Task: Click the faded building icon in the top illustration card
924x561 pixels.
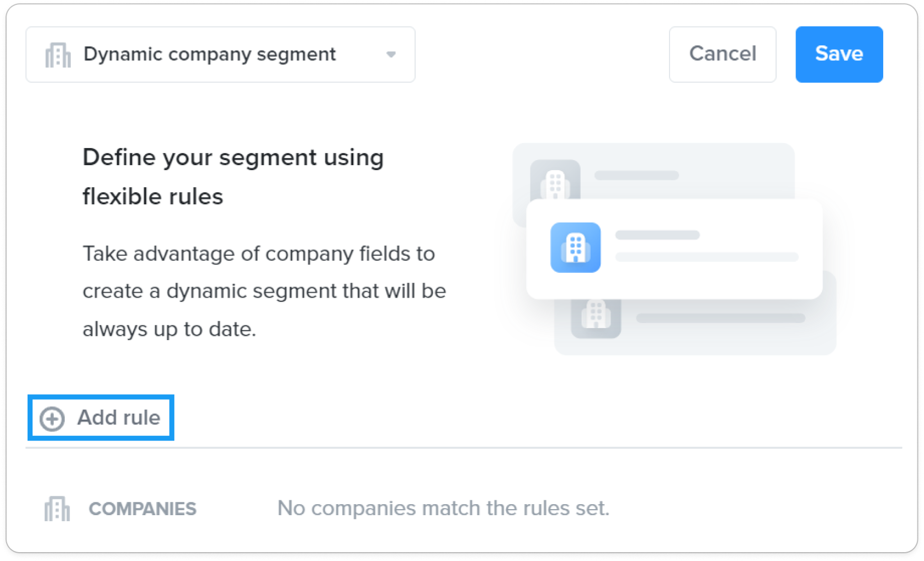Action: pyautogui.click(x=555, y=180)
